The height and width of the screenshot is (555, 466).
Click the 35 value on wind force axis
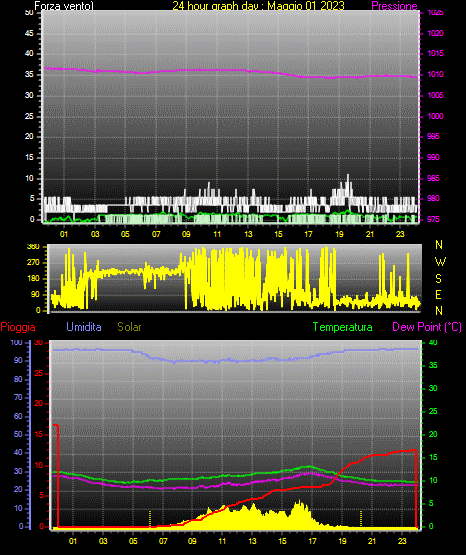29,75
